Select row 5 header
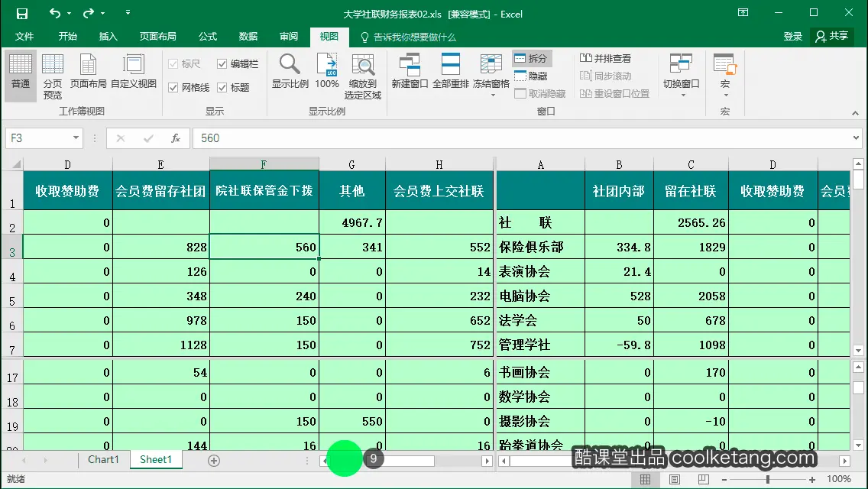This screenshot has width=868, height=489. [12, 296]
